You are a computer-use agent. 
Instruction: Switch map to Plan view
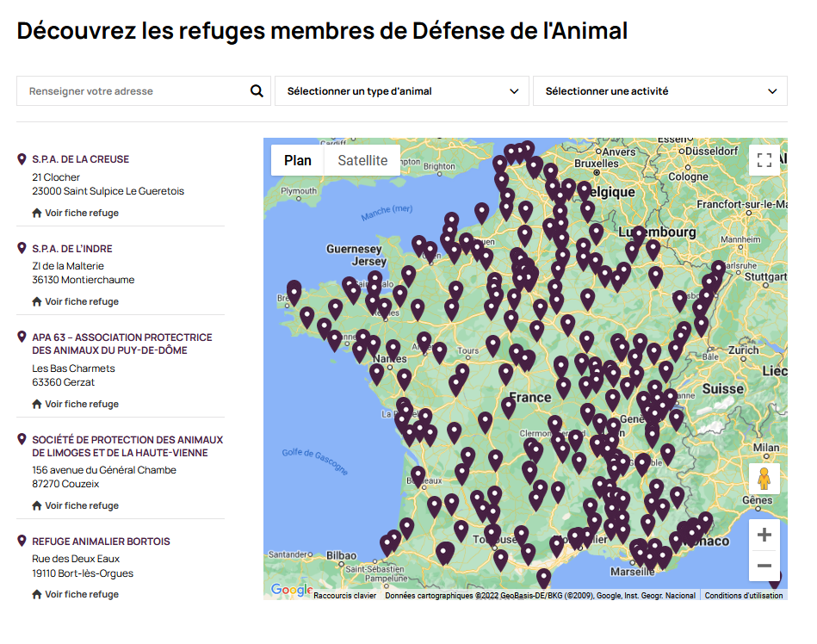click(x=298, y=160)
